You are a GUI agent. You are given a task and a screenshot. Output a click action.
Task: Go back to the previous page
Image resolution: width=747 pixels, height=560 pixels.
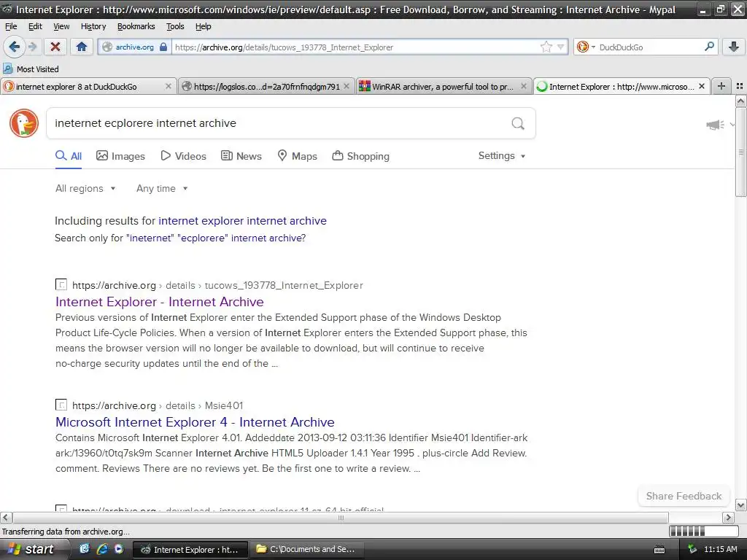pyautogui.click(x=14, y=47)
